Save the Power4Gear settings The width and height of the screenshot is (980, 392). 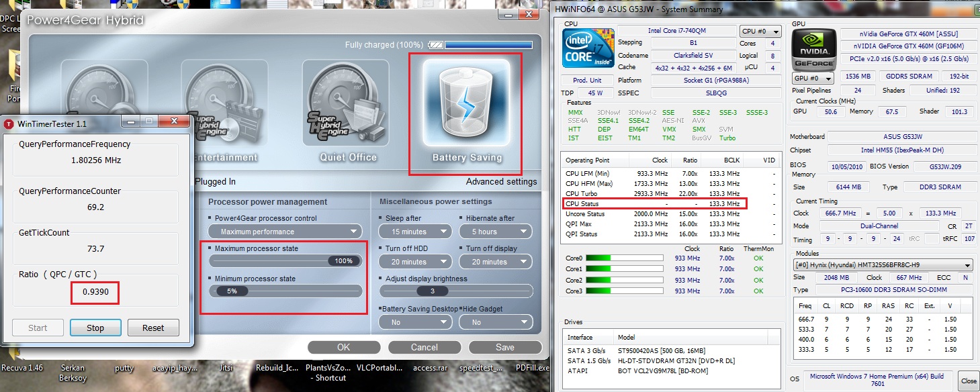504,347
